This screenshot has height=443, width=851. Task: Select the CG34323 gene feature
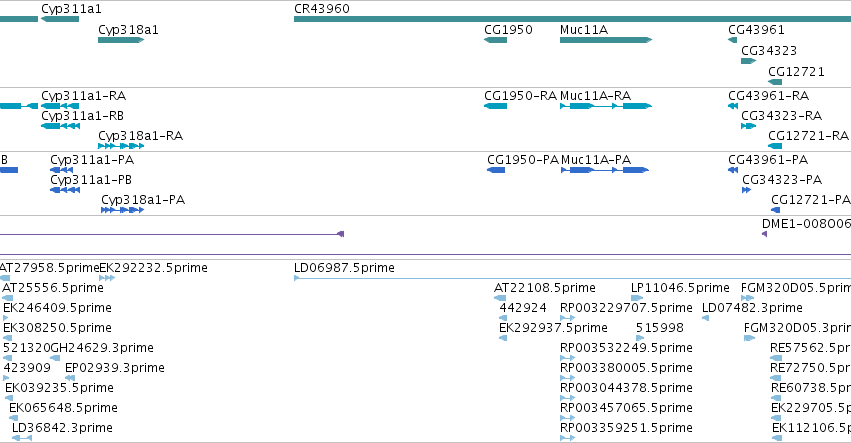pos(748,61)
